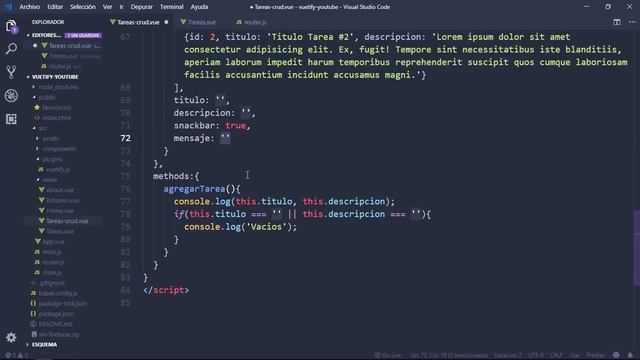Open the editor More Actions ellipsis
This screenshot has height=360, width=640.
coord(631,22)
